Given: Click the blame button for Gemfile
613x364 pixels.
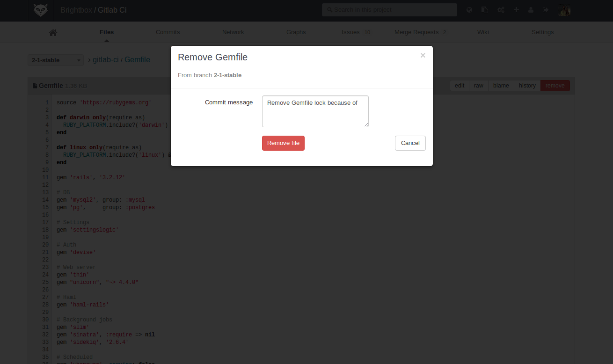Looking at the screenshot, I should point(501,86).
